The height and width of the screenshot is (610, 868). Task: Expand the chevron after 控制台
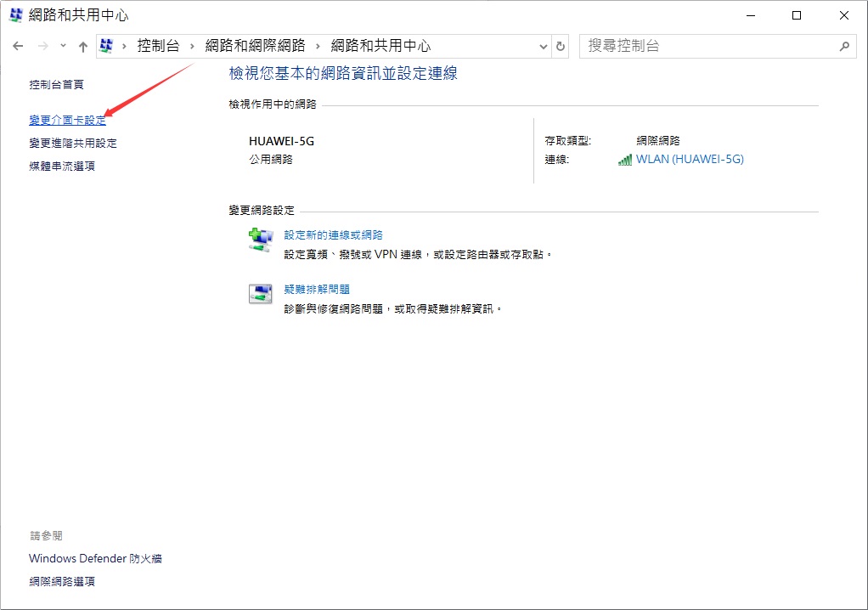[192, 46]
